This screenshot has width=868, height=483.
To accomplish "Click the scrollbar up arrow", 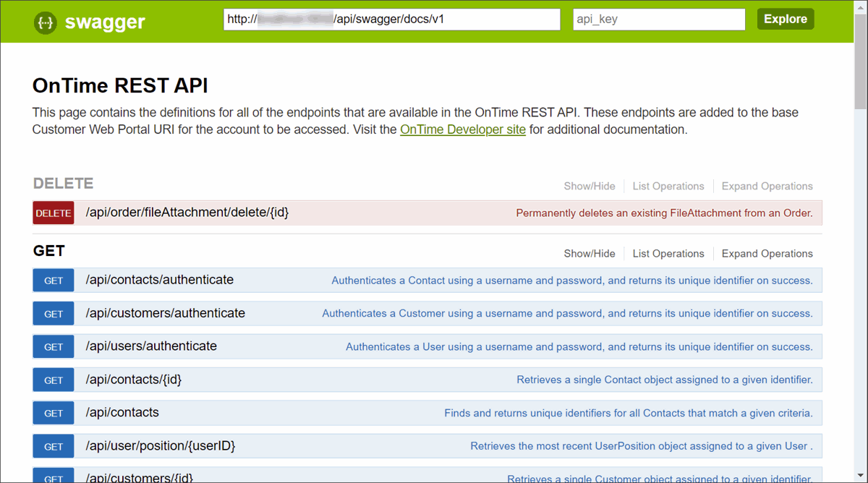I will pyautogui.click(x=861, y=6).
